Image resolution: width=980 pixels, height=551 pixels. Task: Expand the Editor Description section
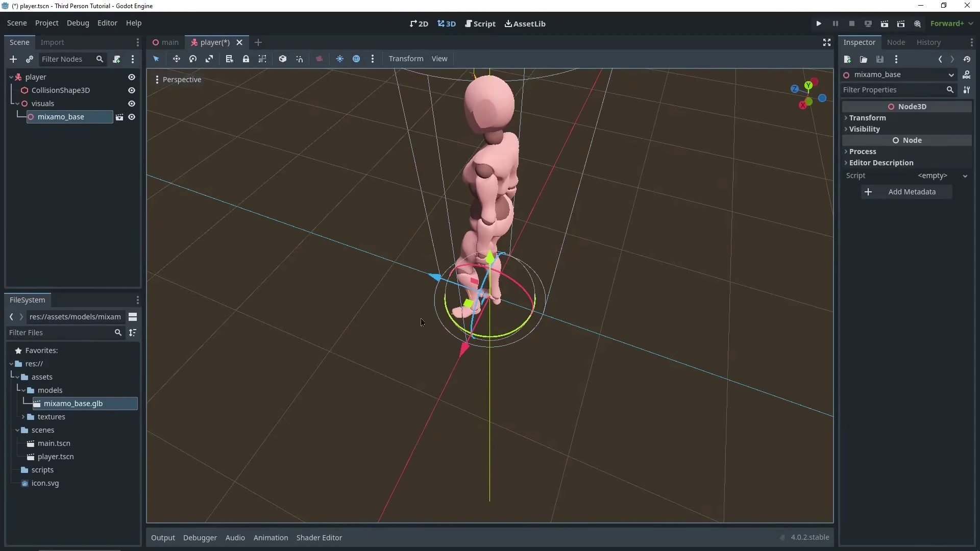coord(907,163)
